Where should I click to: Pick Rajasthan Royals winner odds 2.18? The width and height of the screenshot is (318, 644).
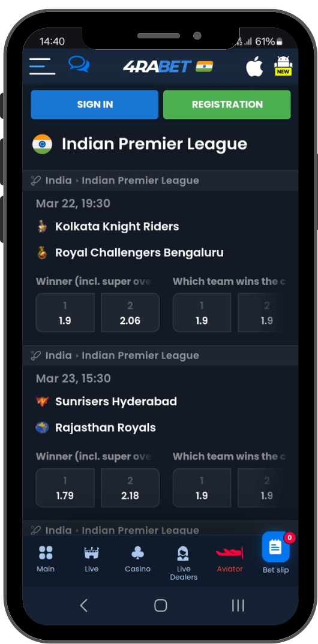coord(130,487)
